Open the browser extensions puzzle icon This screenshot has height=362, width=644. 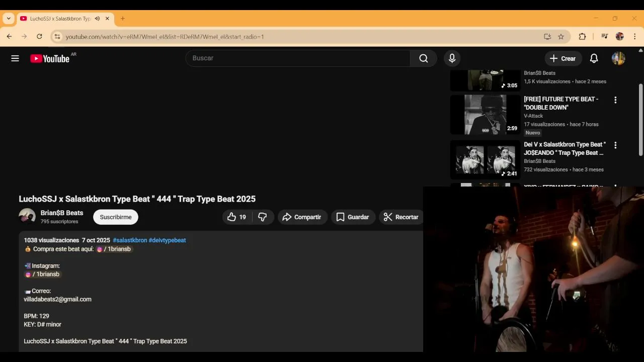tap(582, 37)
